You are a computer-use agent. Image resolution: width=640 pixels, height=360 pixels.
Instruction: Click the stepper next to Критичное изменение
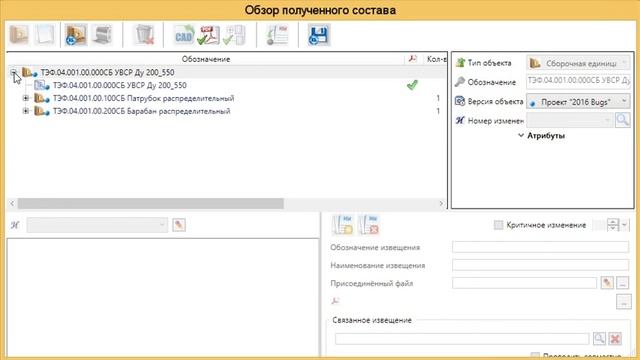pos(613,225)
